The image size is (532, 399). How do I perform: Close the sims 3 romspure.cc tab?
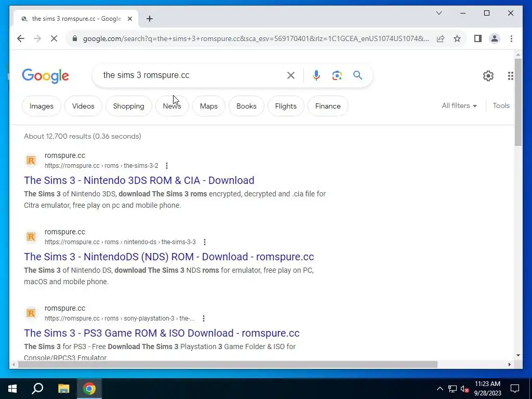tap(129, 19)
